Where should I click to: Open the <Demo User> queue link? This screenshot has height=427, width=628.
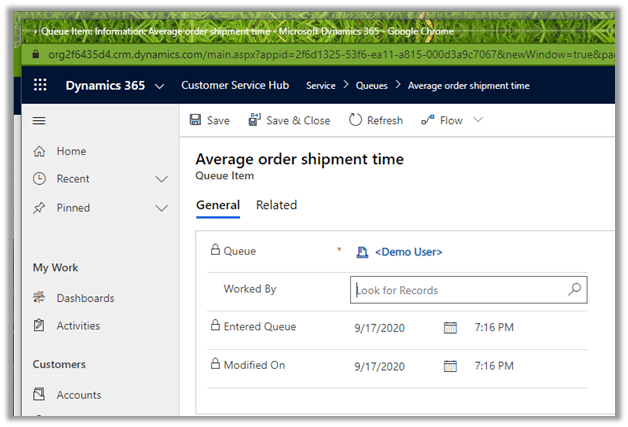(407, 252)
